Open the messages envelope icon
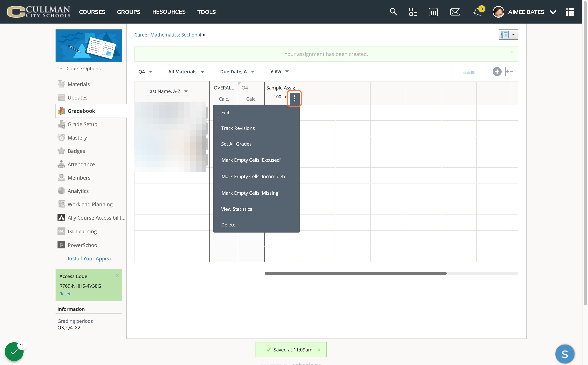Viewport: 588px width, 365px height. pos(455,12)
